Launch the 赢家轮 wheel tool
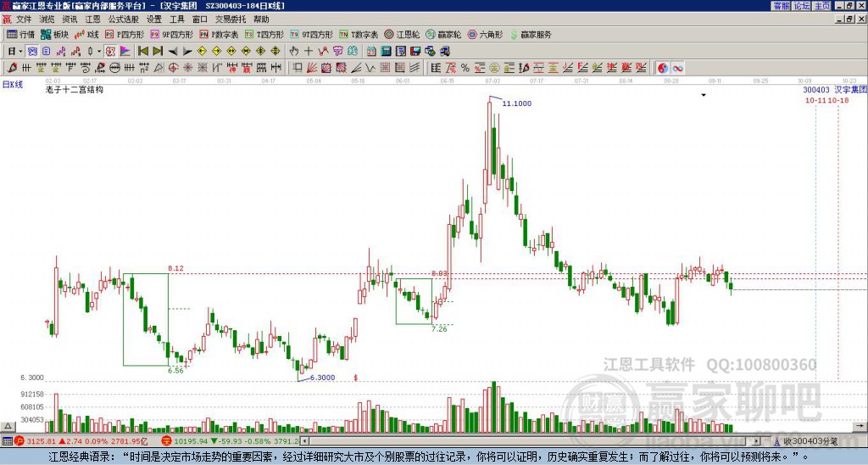 443,34
